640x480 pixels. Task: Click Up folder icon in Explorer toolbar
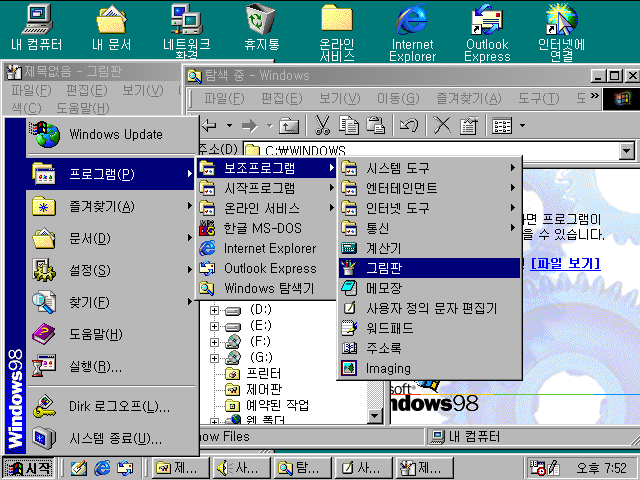click(289, 126)
